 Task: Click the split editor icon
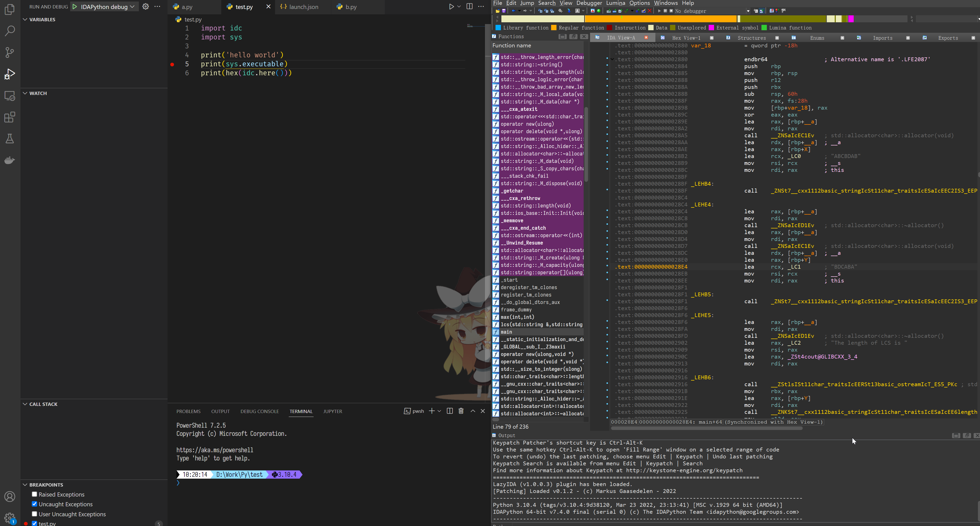pos(469,6)
